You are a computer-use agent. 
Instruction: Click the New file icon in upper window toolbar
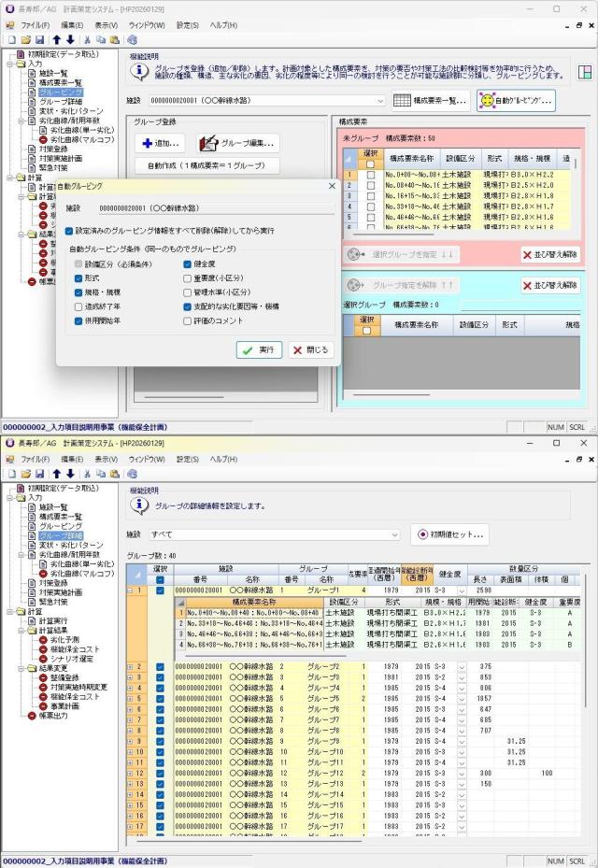point(12,40)
